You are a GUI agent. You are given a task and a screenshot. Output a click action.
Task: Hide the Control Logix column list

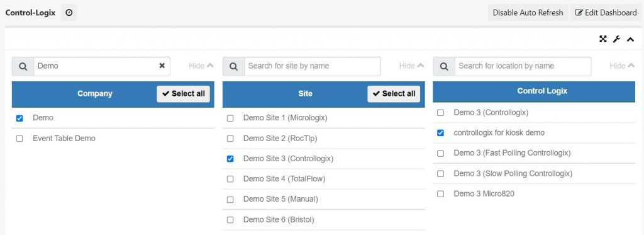point(622,66)
